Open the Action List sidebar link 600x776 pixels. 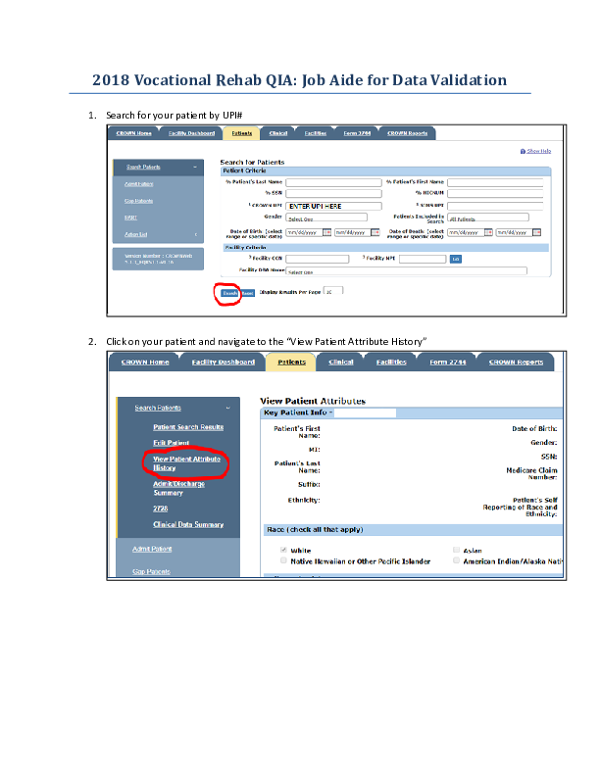[x=136, y=235]
